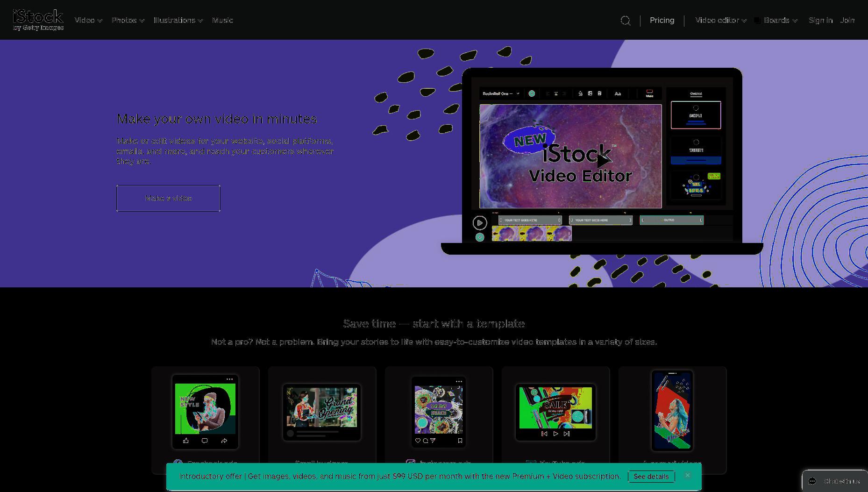Image resolution: width=868 pixels, height=492 pixels.
Task: Click the Make a video button
Action: click(168, 198)
